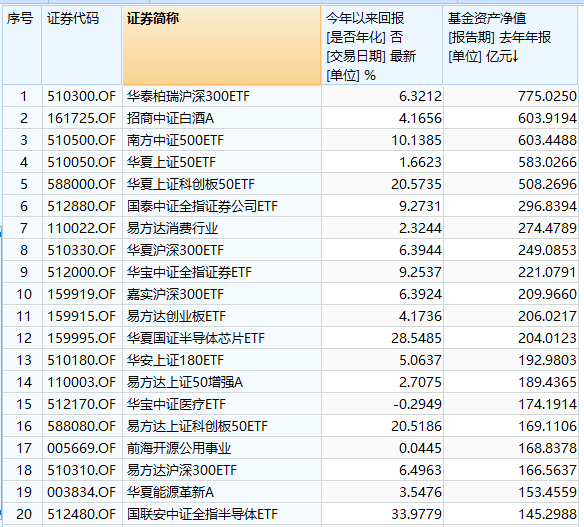The width and height of the screenshot is (584, 527).
Task: Click security code 510050.OF
Action: click(x=82, y=162)
